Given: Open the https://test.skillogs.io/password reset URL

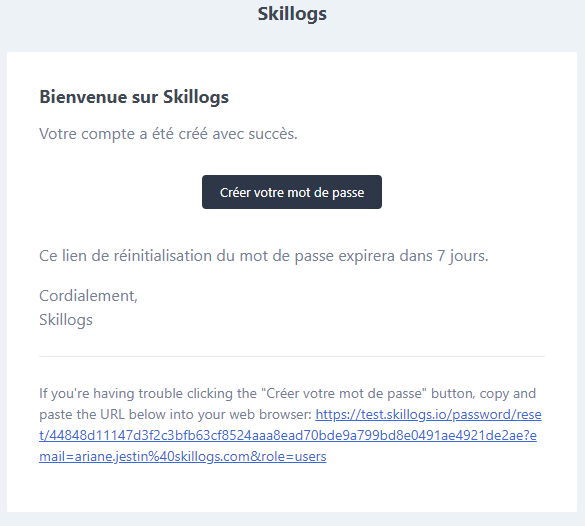Looking at the screenshot, I should pyautogui.click(x=428, y=414).
